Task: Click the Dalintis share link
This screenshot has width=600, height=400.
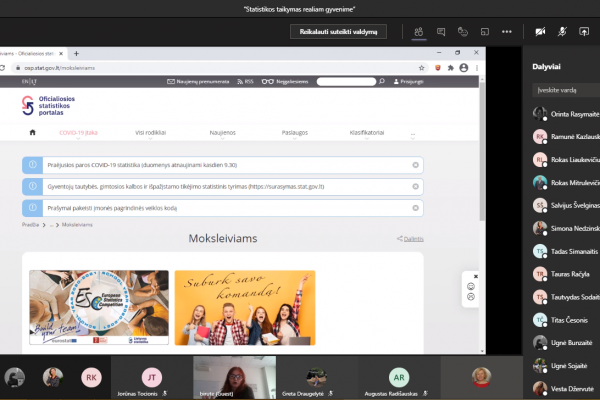Action: click(x=410, y=239)
